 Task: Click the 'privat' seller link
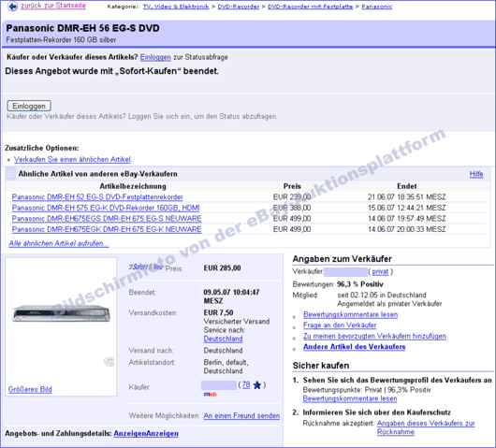click(380, 272)
